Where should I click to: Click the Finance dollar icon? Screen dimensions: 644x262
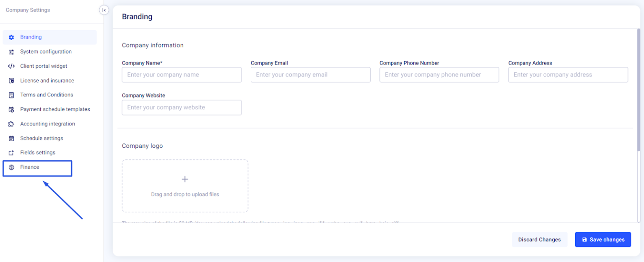tap(11, 167)
